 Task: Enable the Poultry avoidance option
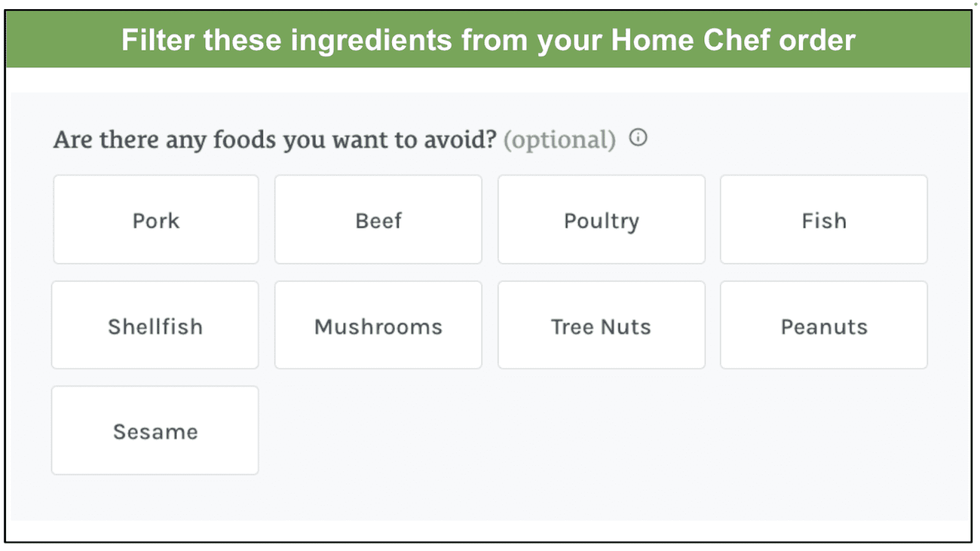[x=601, y=220]
